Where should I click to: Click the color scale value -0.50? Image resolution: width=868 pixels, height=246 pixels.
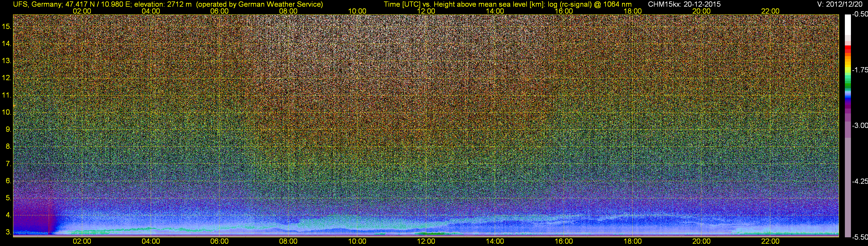point(860,14)
